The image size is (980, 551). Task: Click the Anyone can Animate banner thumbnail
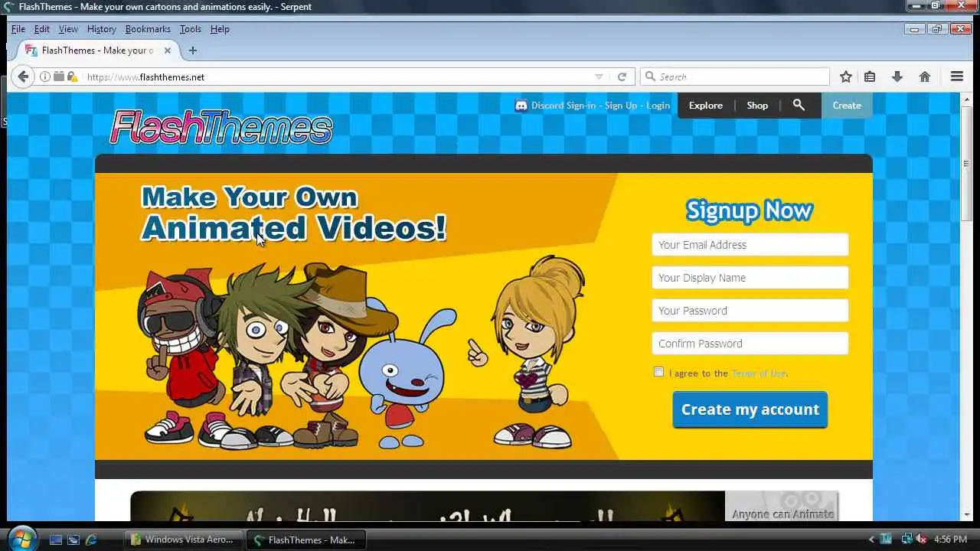[x=782, y=506]
